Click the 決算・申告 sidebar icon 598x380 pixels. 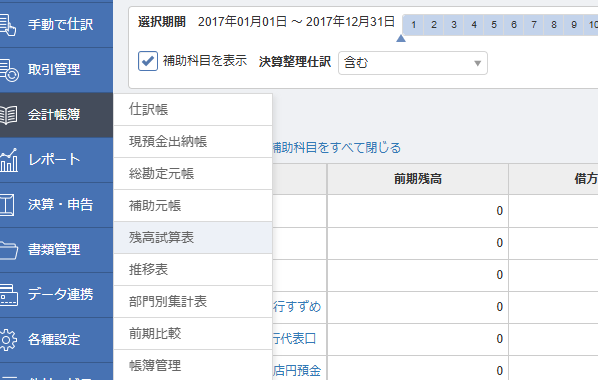7,205
